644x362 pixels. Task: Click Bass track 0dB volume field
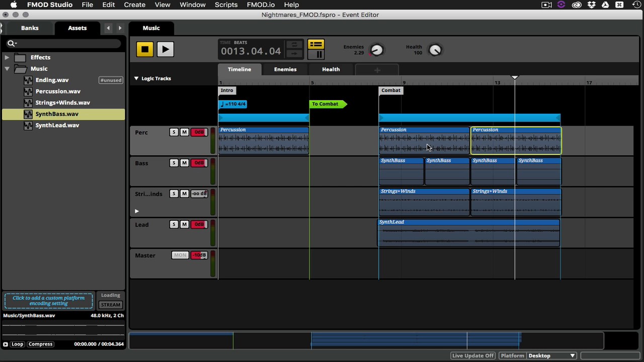199,163
